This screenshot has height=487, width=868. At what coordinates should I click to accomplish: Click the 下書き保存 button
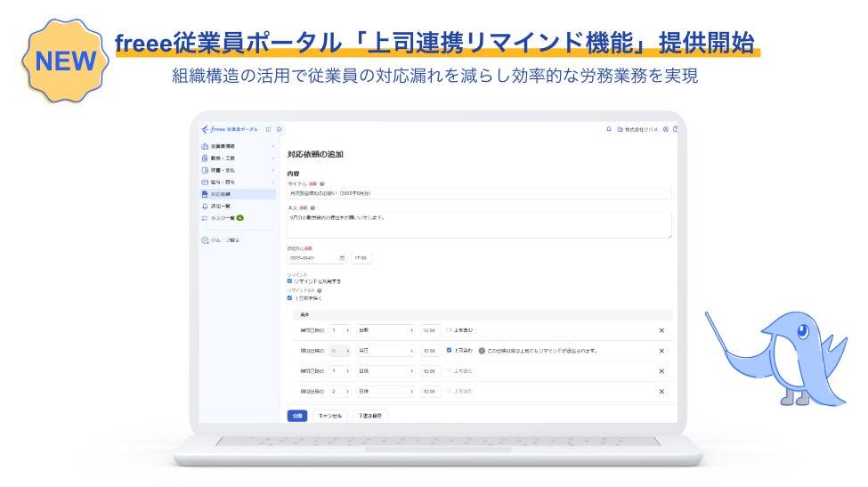(369, 416)
